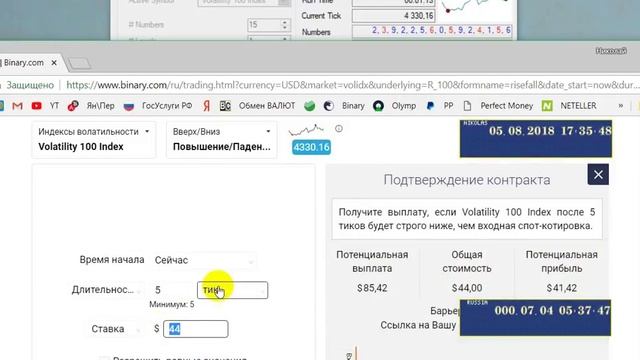This screenshot has height=360, width=640.
Task: Click the $85,42 potential payout value
Action: pos(372,288)
